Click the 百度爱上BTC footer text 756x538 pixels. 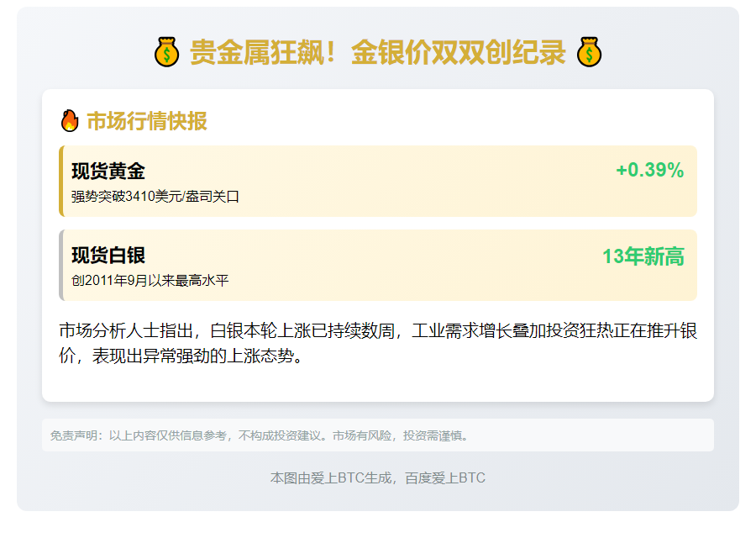point(445,478)
